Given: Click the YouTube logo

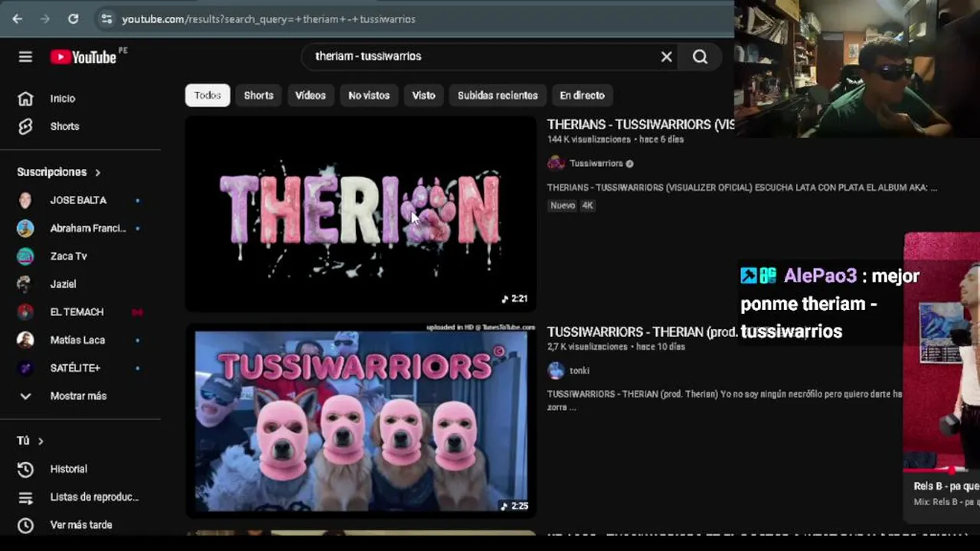Looking at the screenshot, I should point(84,57).
